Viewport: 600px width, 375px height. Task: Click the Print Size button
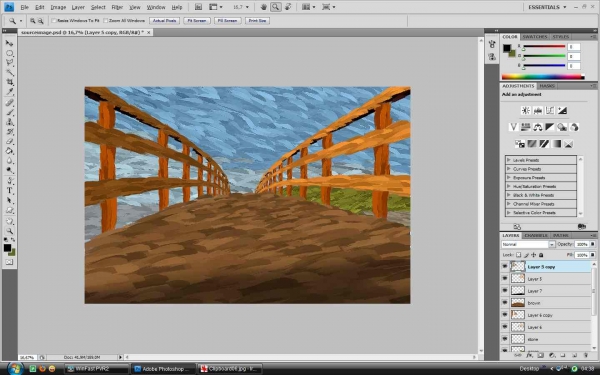[x=257, y=21]
